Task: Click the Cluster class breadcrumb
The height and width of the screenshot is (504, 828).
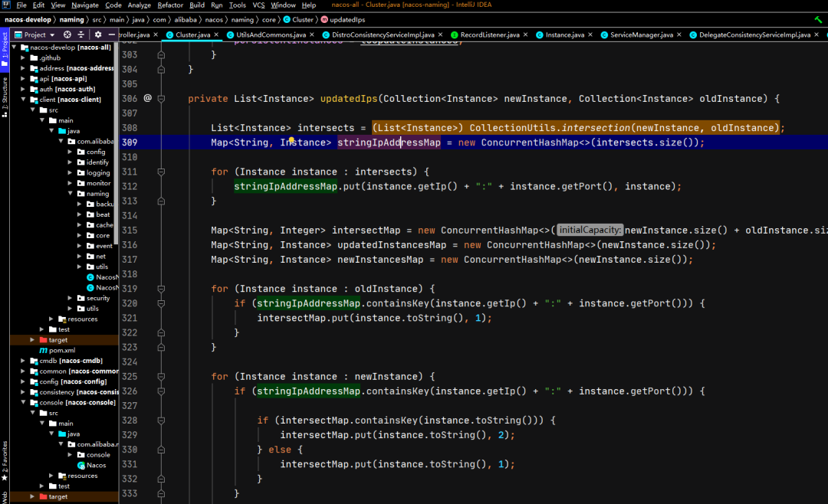Action: (x=298, y=19)
